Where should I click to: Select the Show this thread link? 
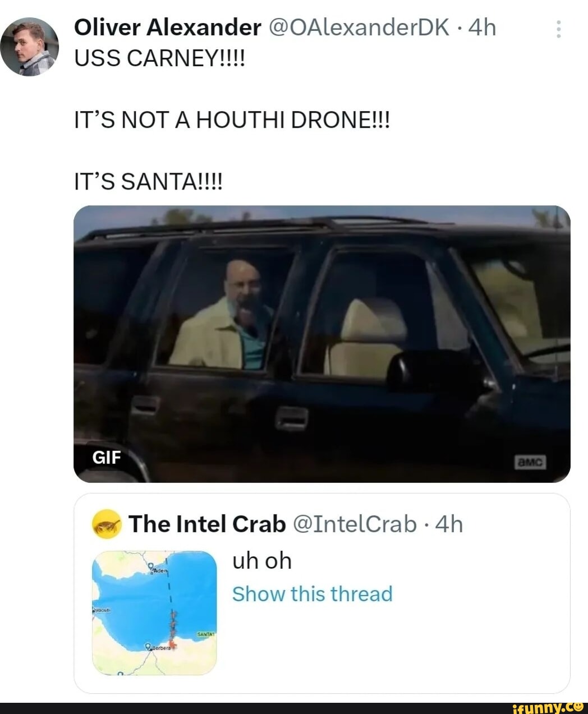[312, 594]
